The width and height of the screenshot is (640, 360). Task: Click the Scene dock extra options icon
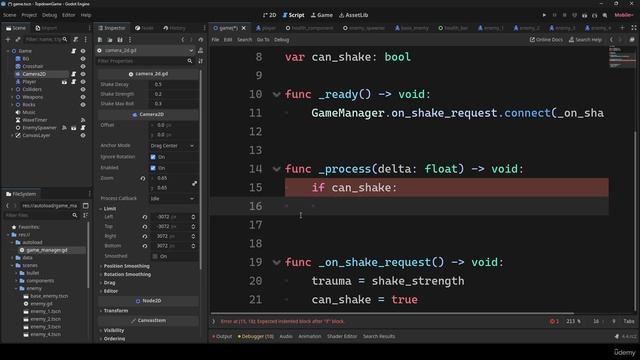(x=85, y=40)
